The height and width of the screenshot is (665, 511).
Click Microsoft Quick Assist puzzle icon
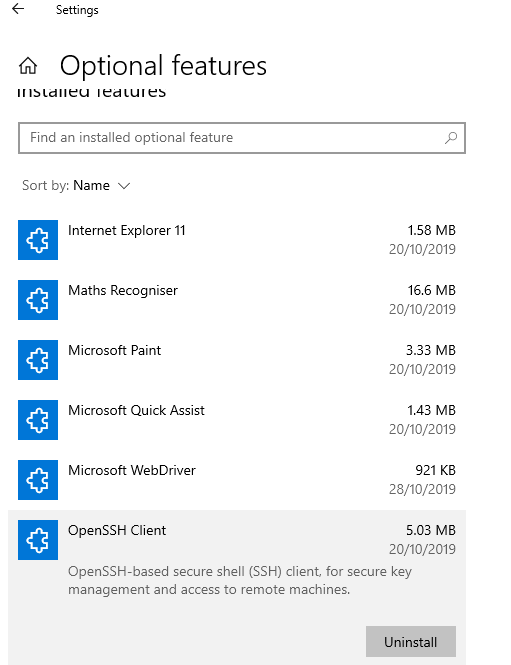38,420
